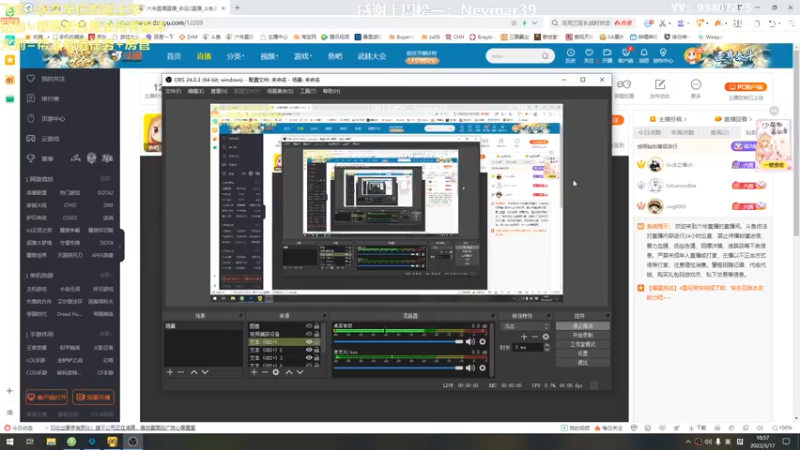Toggle lock on 视频捕获设备 source
The image size is (800, 450).
pyautogui.click(x=317, y=334)
